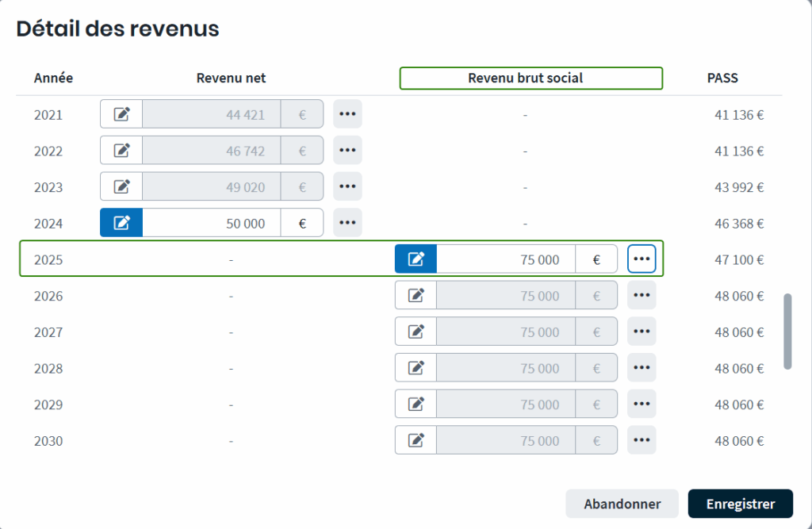Toggle the blue edit icon for 2024
This screenshot has height=529, width=812.
tap(121, 223)
